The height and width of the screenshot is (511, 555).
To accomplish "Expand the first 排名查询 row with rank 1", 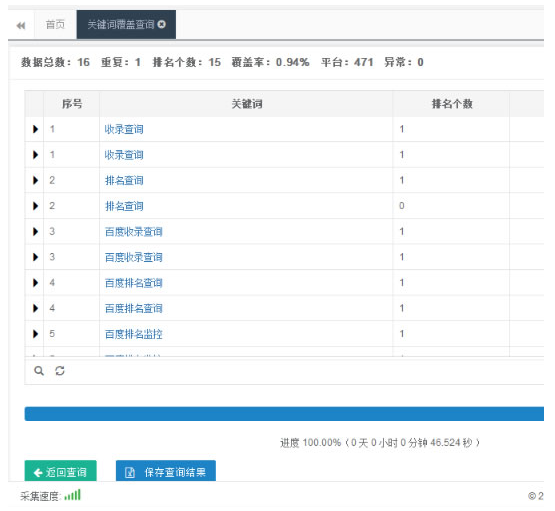I will pyautogui.click(x=35, y=180).
